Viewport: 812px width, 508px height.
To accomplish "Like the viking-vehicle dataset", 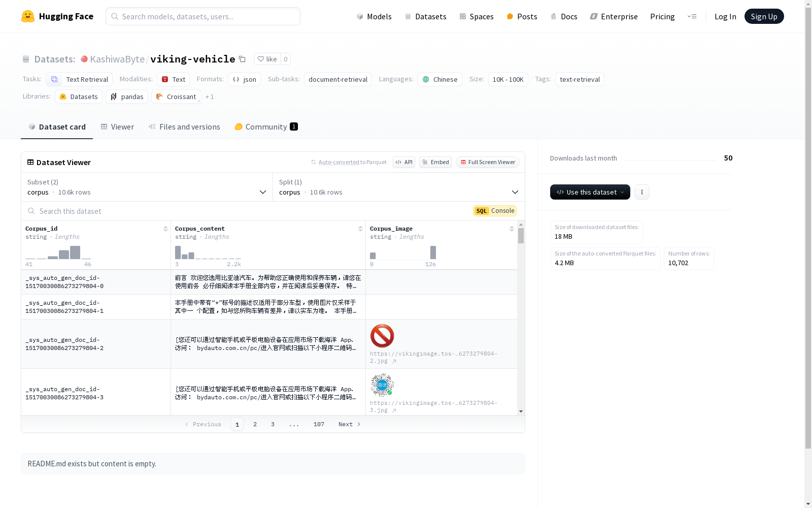I will click(x=267, y=59).
